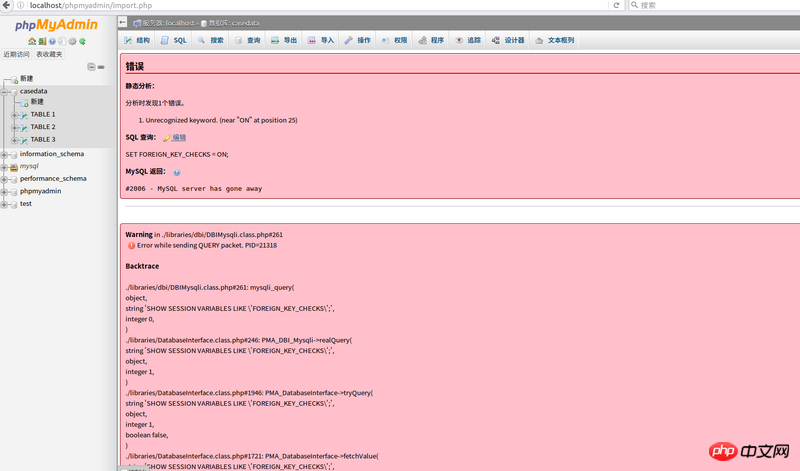This screenshot has width=800, height=471.
Task: Click the '#2006 - MySQL server has gone away' text
Action: tap(194, 189)
